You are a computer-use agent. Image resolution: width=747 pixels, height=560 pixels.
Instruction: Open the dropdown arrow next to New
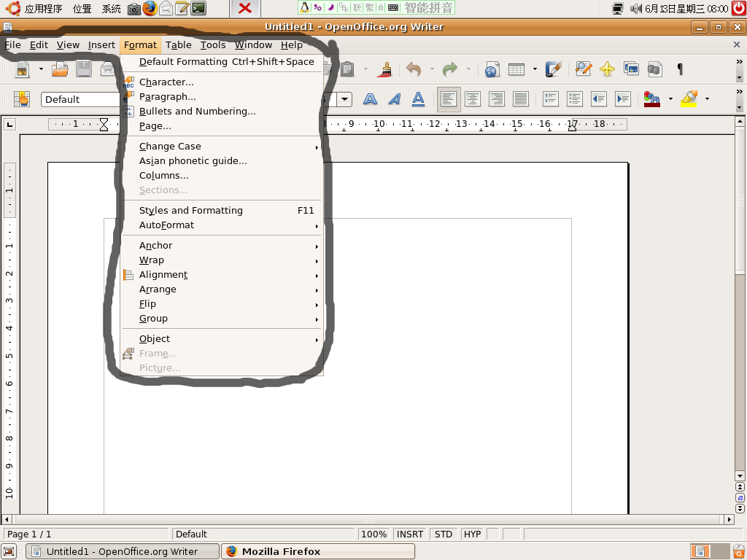coord(41,69)
